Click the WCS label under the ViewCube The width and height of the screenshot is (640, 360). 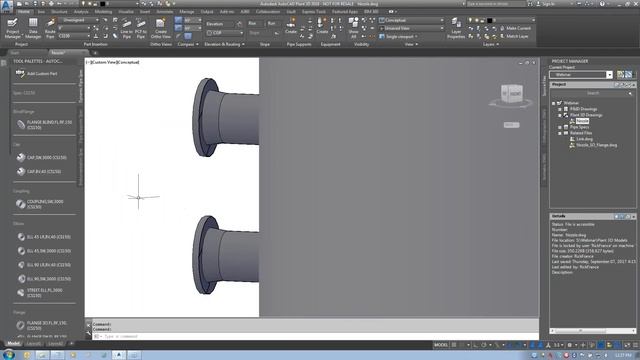click(511, 125)
